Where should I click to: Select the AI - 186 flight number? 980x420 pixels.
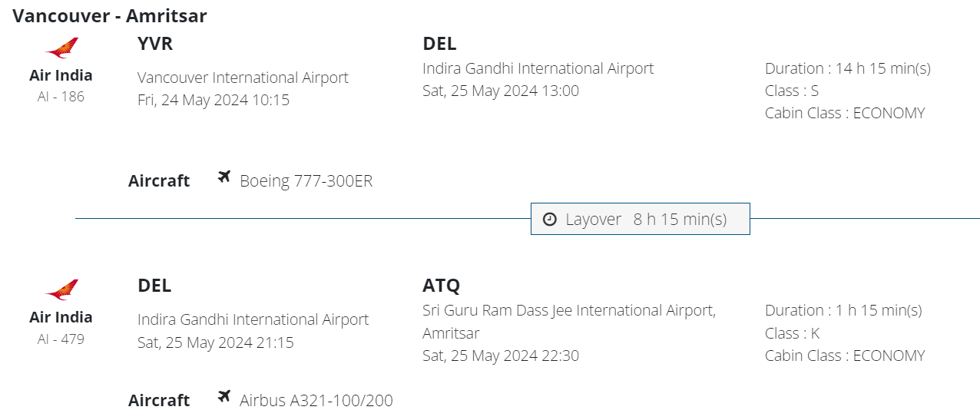(61, 97)
